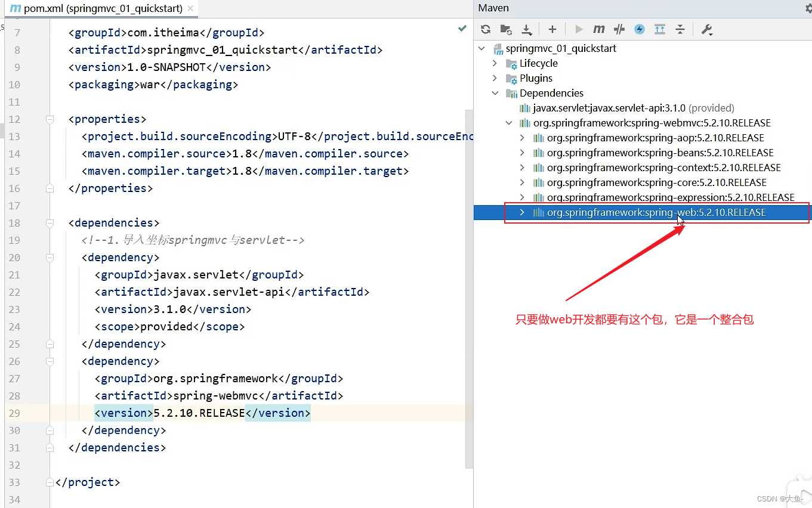Image resolution: width=812 pixels, height=508 pixels.
Task: Click '1.0-SNAPSHOT' version text on line 9
Action: [x=166, y=67]
